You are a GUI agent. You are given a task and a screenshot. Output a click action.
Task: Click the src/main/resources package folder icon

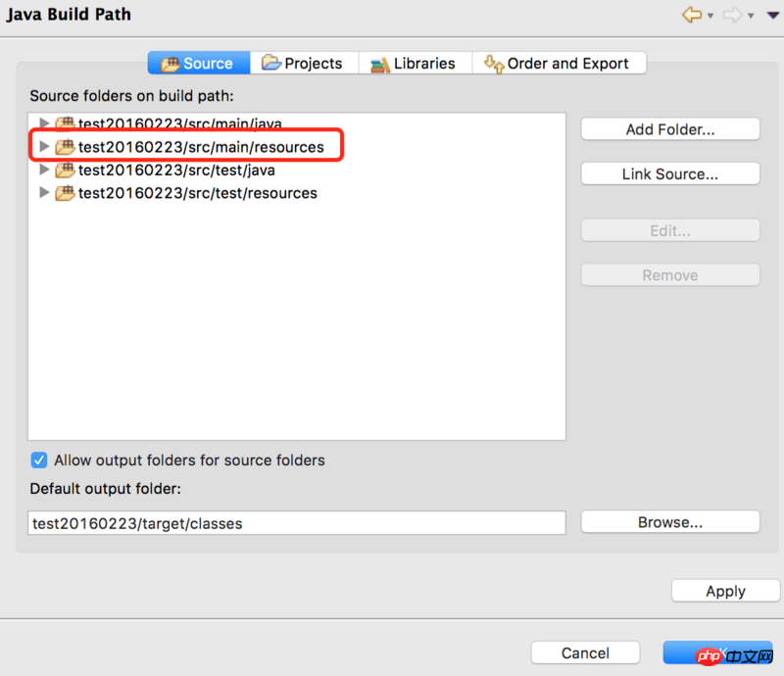(65, 147)
